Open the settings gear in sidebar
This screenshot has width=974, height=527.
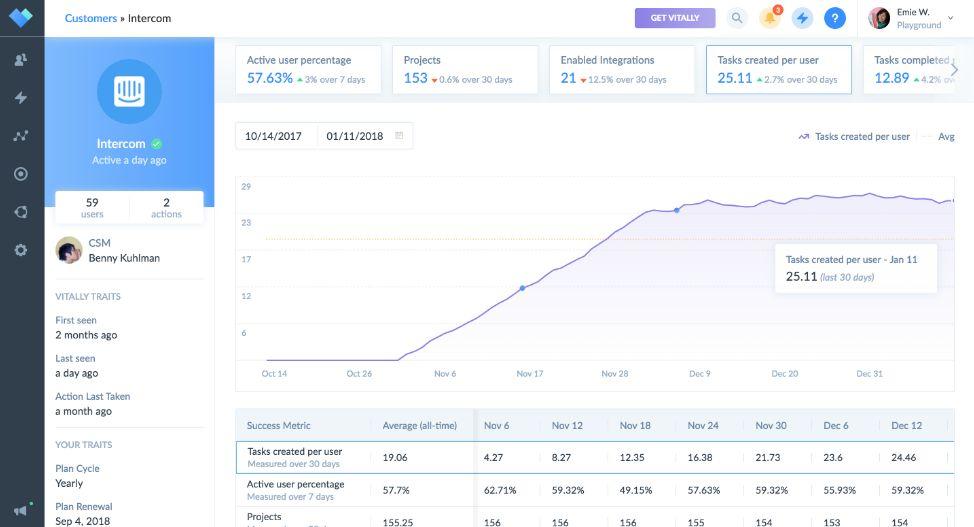pos(20,250)
